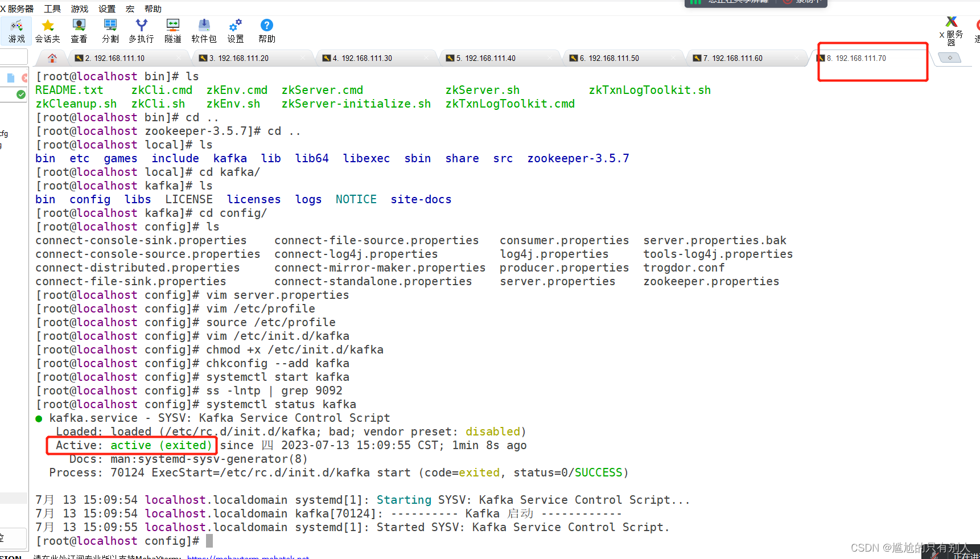Open the 帮助 menu in menu bar
This screenshot has height=559, width=980.
click(x=153, y=9)
